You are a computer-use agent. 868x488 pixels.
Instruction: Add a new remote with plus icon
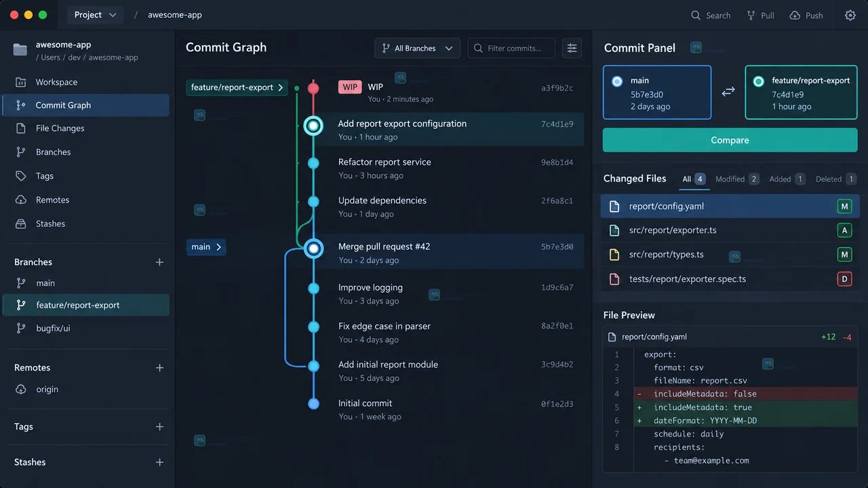pyautogui.click(x=159, y=368)
